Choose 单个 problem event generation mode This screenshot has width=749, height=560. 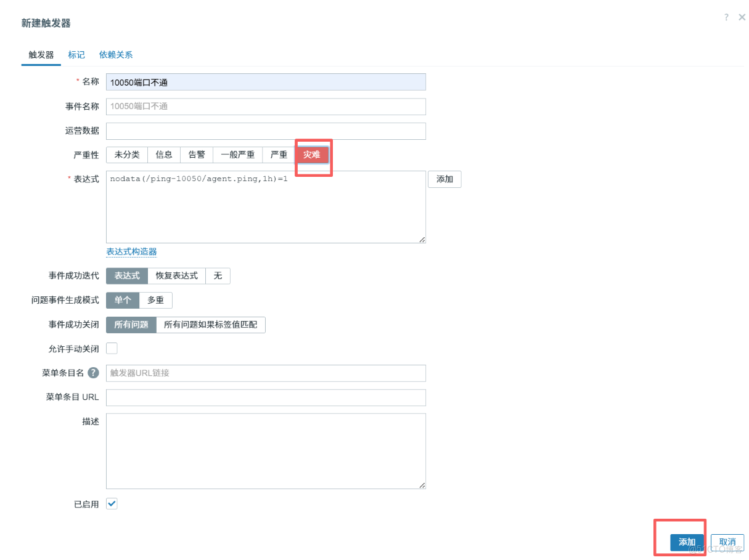click(123, 300)
